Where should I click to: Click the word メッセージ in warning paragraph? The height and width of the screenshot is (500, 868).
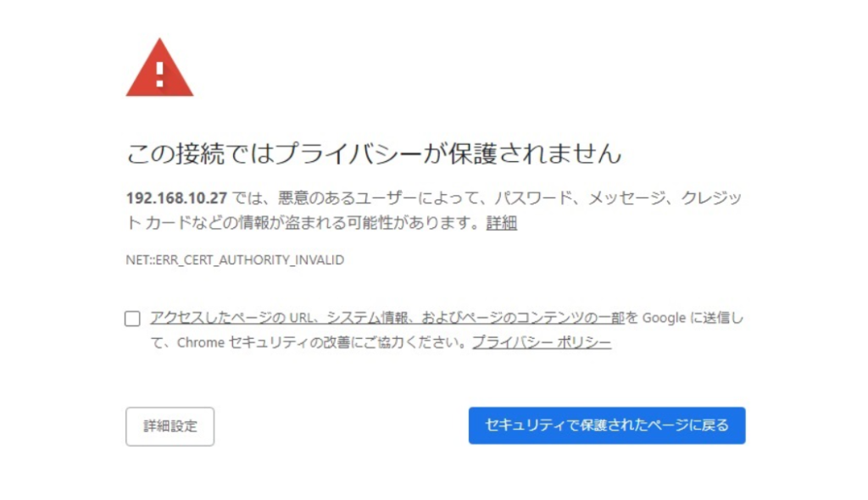click(x=626, y=197)
